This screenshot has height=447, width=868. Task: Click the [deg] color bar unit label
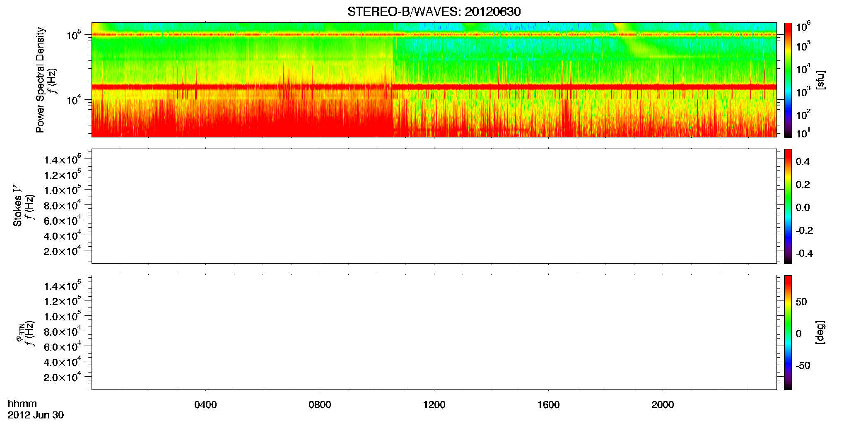click(x=820, y=332)
